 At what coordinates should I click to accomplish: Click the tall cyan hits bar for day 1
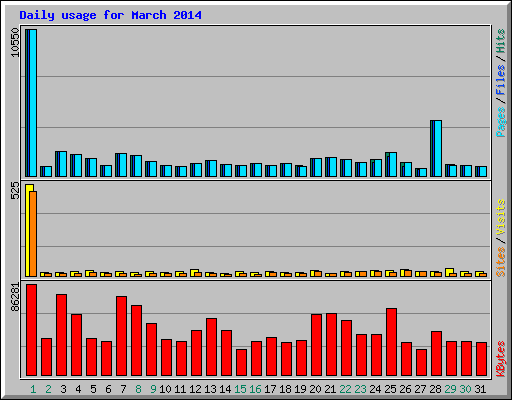click(x=33, y=103)
